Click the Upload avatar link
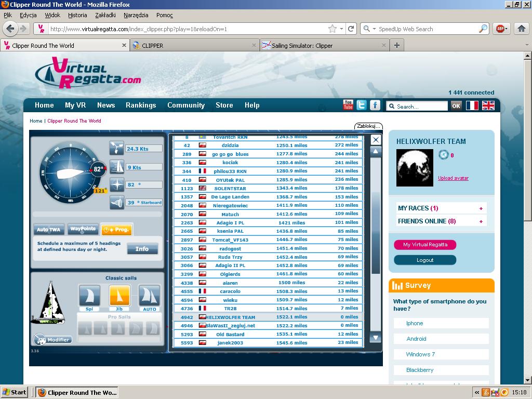This screenshot has width=532, height=399. click(x=453, y=178)
